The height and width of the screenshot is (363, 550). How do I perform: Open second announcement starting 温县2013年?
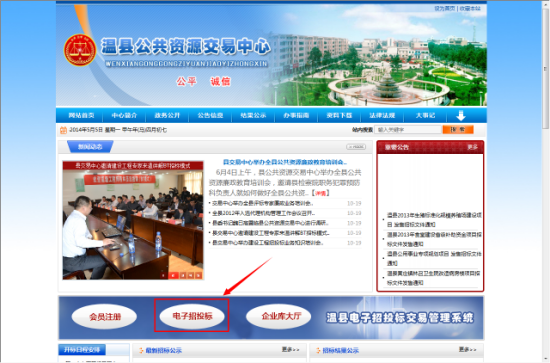(434, 239)
